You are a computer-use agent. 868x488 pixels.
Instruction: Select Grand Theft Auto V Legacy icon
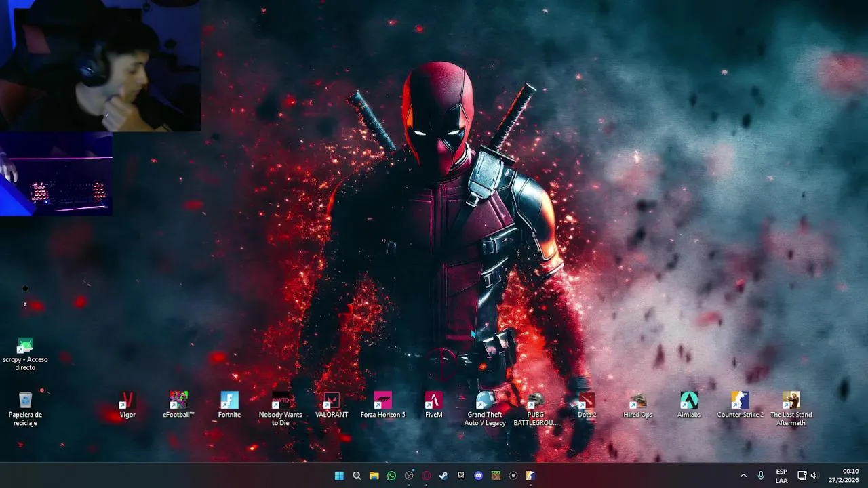click(x=485, y=409)
